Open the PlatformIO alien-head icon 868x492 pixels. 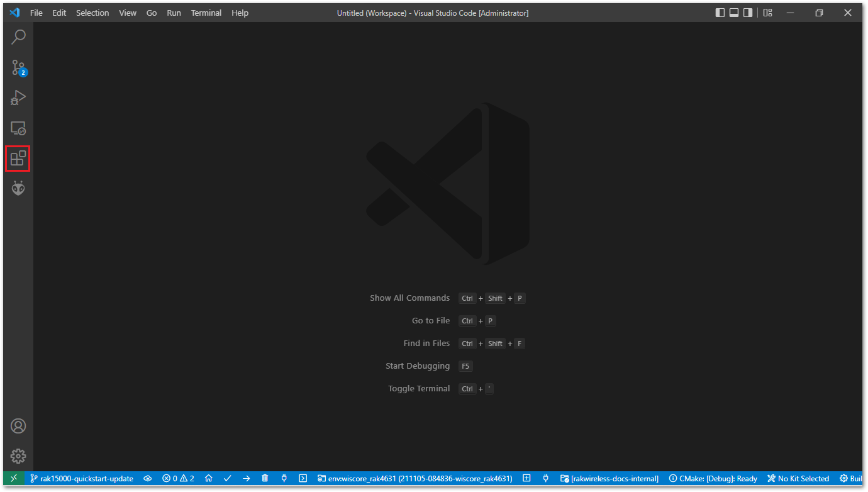(x=18, y=188)
